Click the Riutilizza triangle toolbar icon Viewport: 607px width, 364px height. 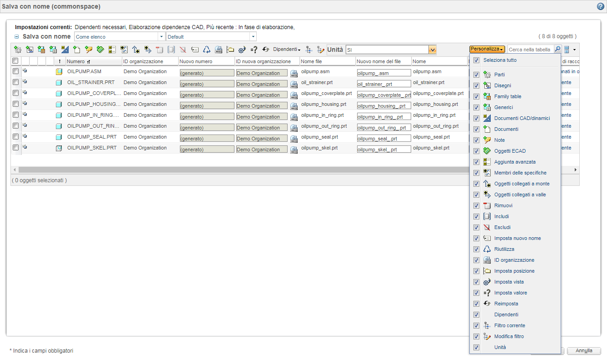tap(207, 50)
